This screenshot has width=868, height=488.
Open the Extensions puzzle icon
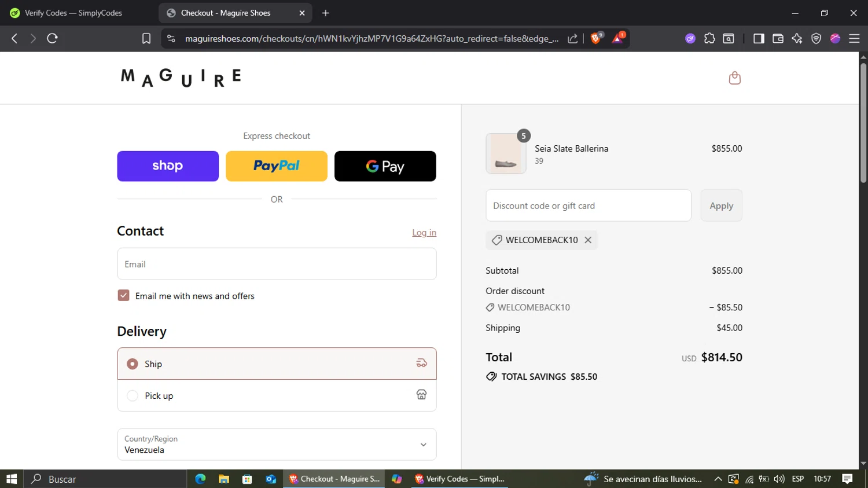coord(709,38)
